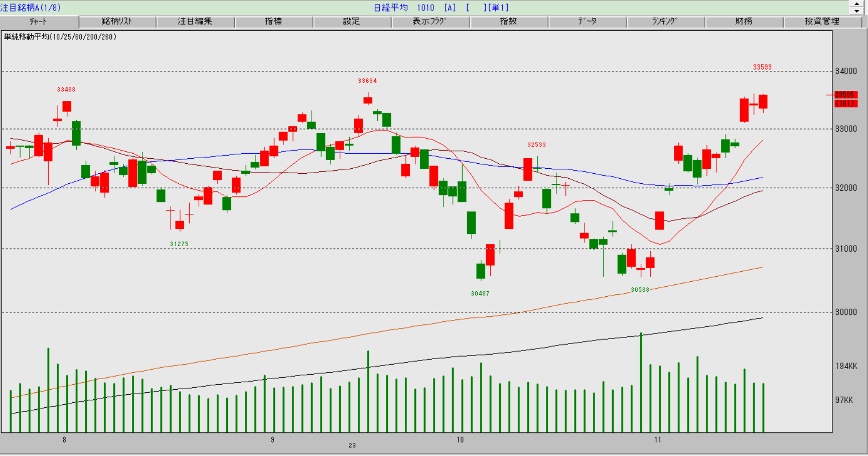Select the データ tab
The height and width of the screenshot is (456, 868).
tap(587, 22)
